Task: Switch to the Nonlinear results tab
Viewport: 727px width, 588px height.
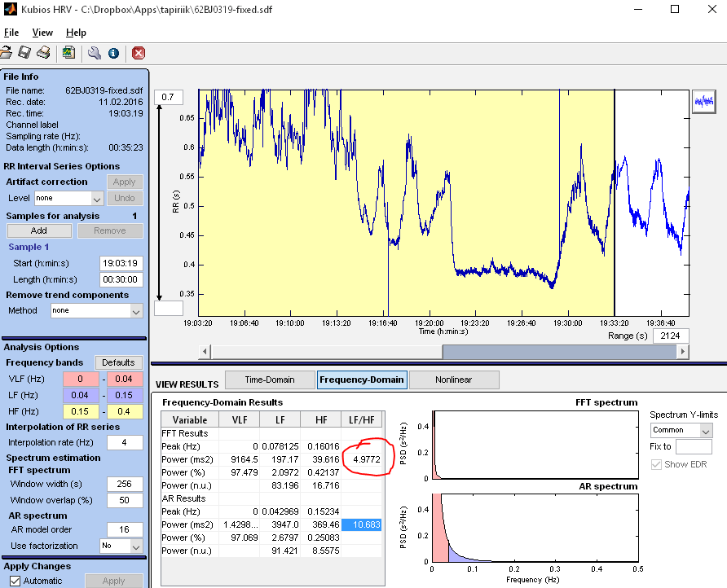Action: pyautogui.click(x=453, y=380)
